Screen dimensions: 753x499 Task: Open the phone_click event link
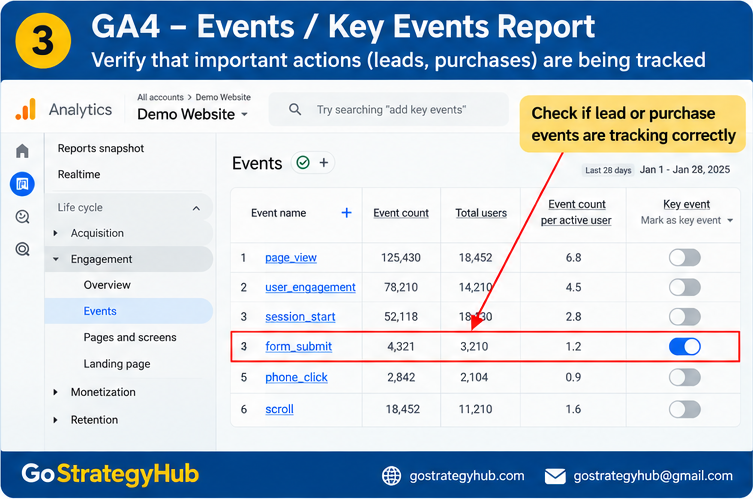coord(296,377)
